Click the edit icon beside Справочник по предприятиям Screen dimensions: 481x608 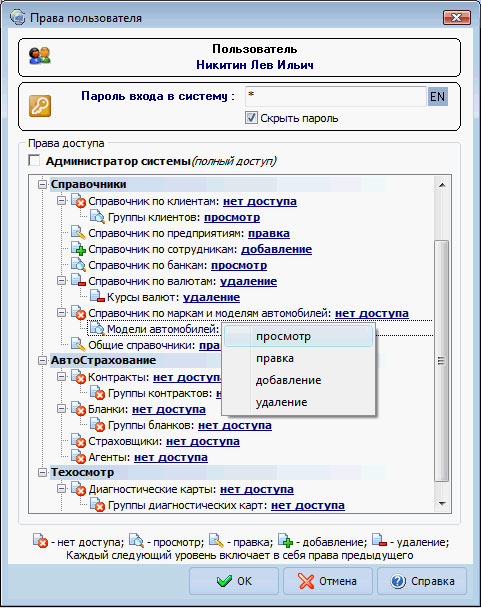tap(78, 233)
